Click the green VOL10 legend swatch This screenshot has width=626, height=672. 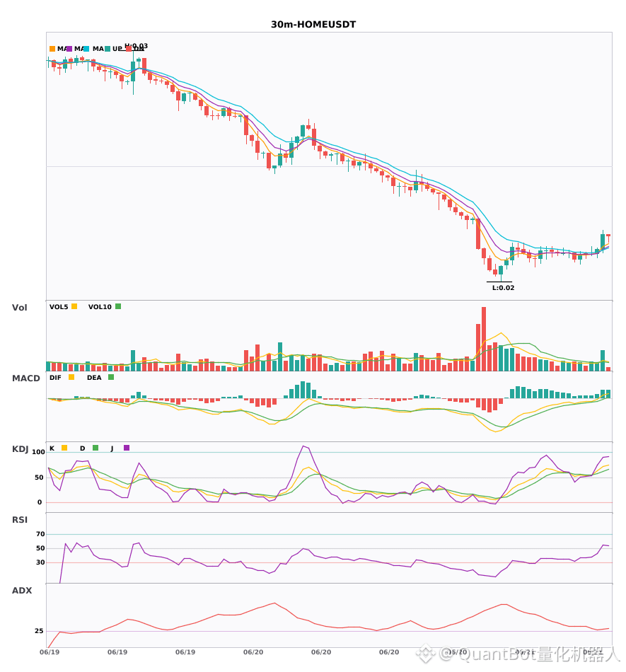[118, 306]
